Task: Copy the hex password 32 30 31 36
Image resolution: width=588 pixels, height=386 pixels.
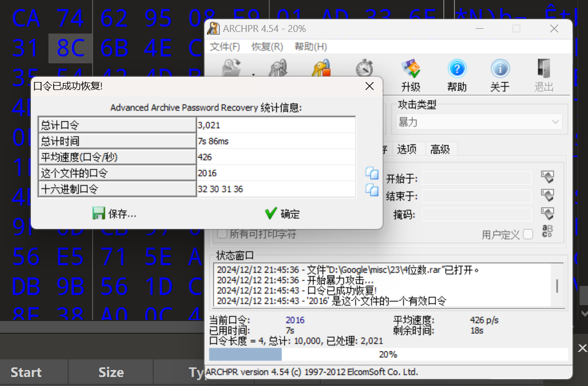Action: coord(372,190)
